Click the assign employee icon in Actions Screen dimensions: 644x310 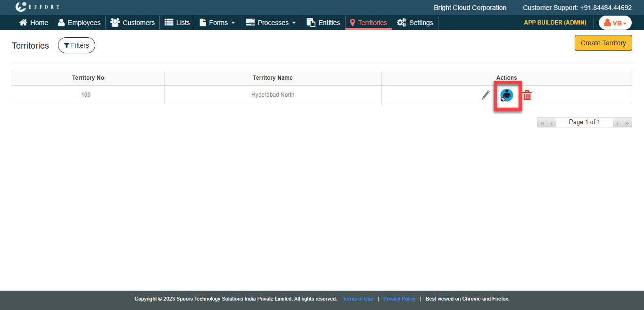pyautogui.click(x=507, y=95)
